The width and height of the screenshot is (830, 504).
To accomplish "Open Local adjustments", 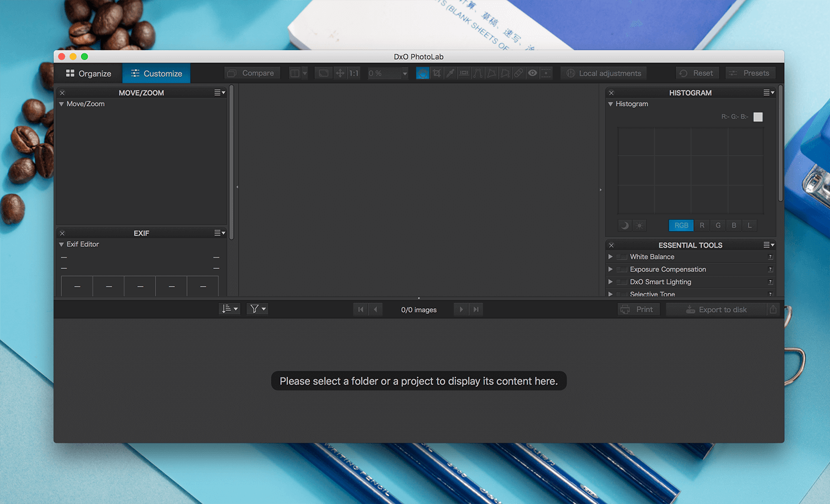I will [x=604, y=73].
